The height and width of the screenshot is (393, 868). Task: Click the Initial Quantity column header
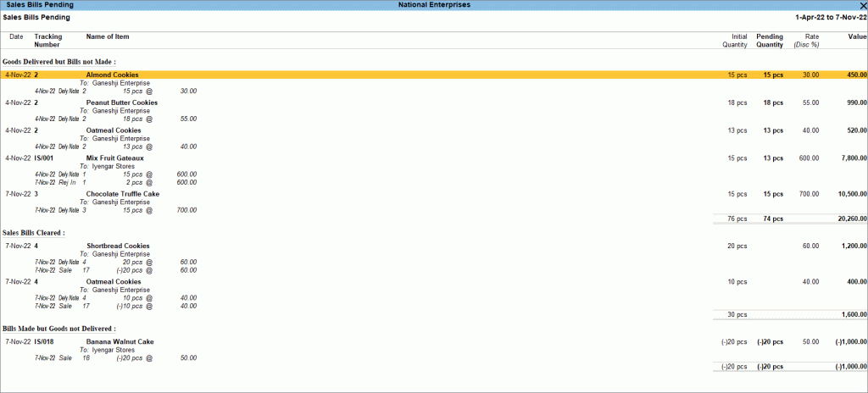(735, 41)
